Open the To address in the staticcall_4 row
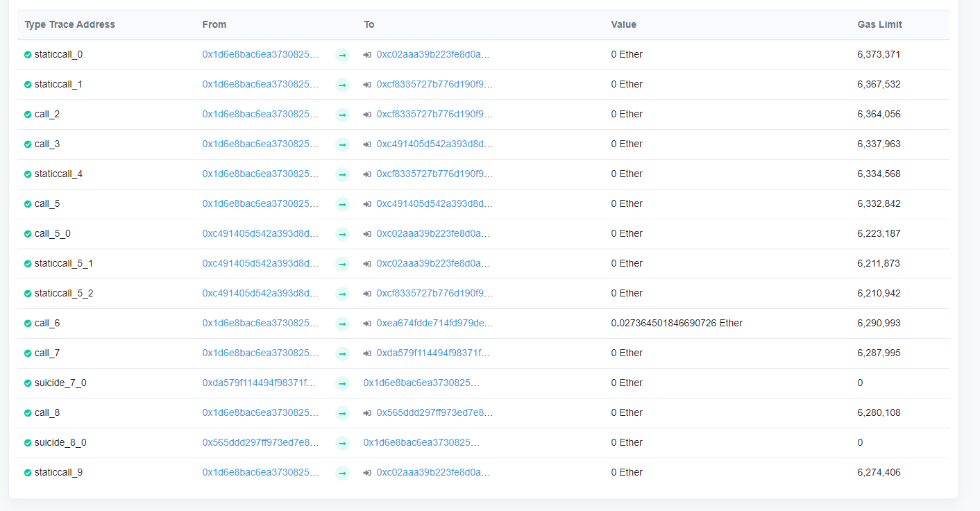The image size is (980, 511). click(434, 174)
